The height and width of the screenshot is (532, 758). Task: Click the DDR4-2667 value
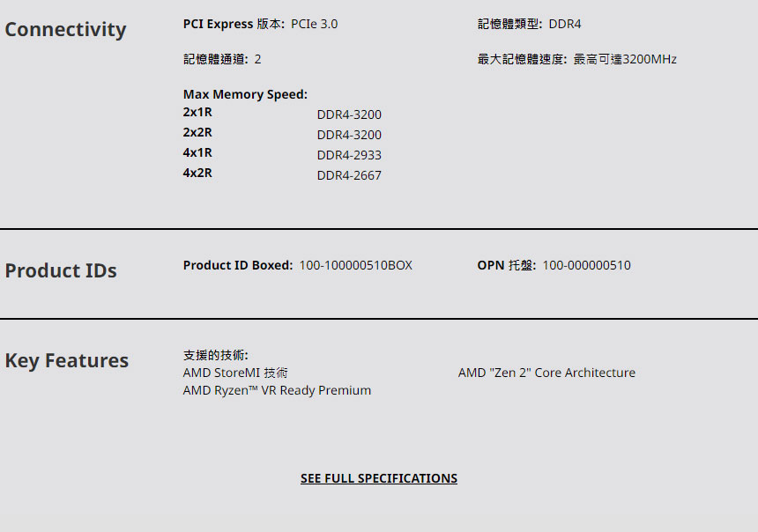click(349, 175)
